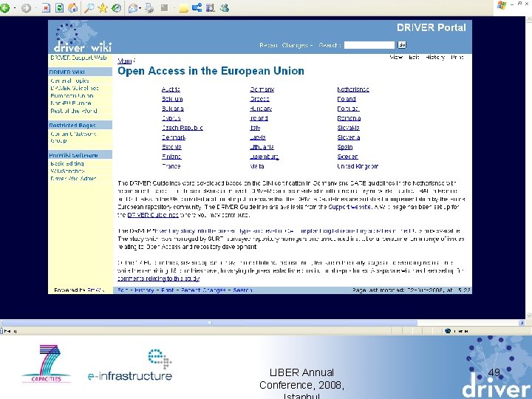
Task: Click the green browser Back arrow
Action: pyautogui.click(x=4, y=8)
